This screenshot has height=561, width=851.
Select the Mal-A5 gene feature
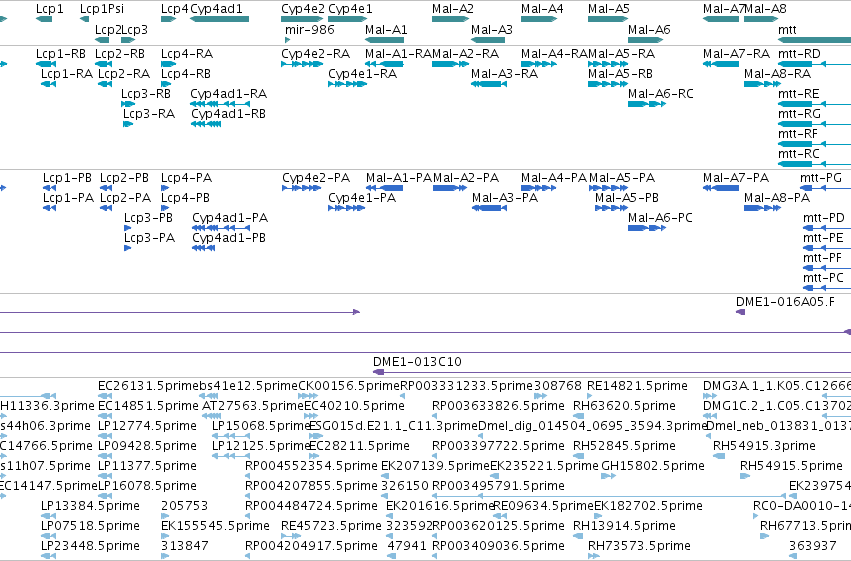pos(608,19)
